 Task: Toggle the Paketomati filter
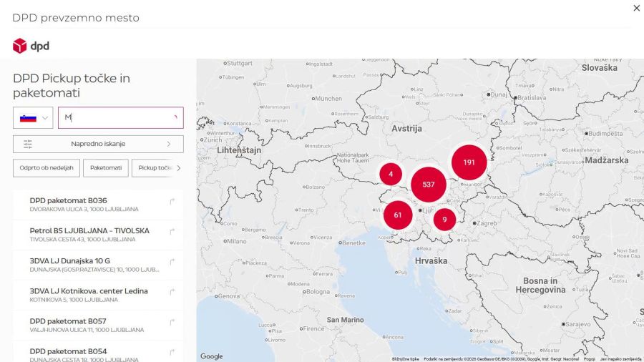pyautogui.click(x=106, y=168)
